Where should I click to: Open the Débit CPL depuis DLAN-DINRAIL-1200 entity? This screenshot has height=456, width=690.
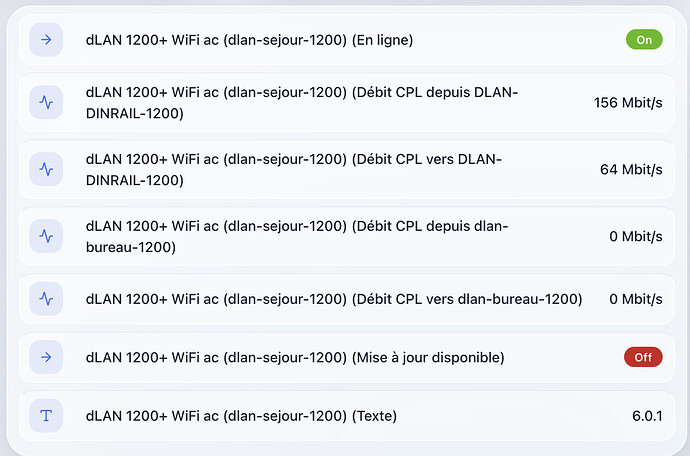(x=347, y=103)
